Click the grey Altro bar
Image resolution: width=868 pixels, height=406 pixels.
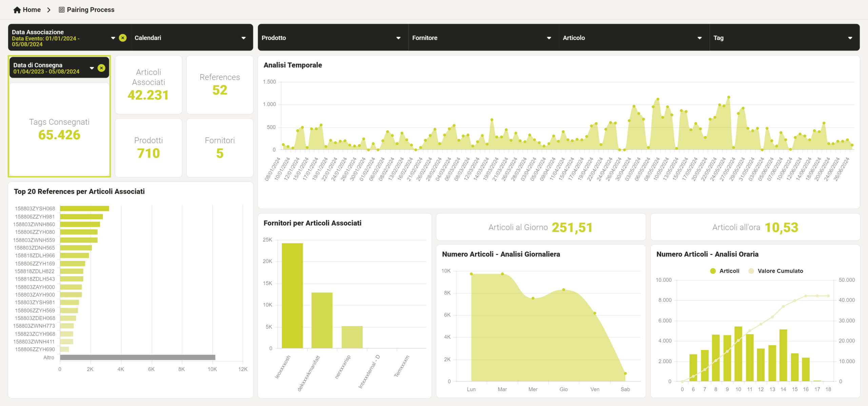137,357
